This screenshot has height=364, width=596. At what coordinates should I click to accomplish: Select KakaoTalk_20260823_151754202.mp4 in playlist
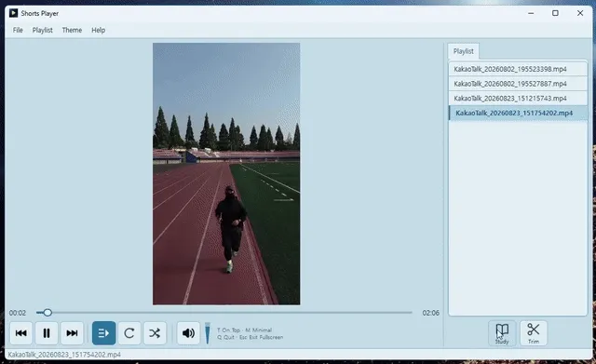(518, 113)
